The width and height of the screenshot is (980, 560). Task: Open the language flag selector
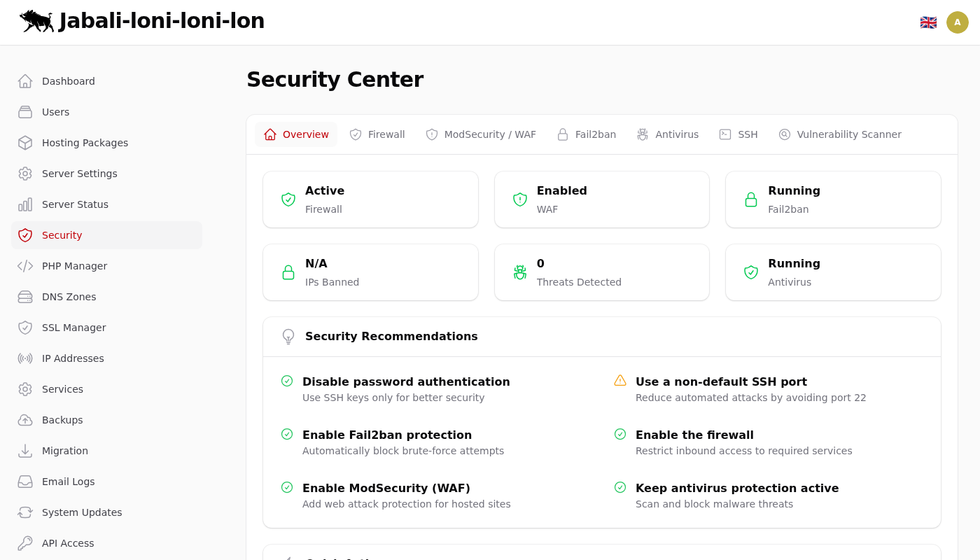coord(928,22)
